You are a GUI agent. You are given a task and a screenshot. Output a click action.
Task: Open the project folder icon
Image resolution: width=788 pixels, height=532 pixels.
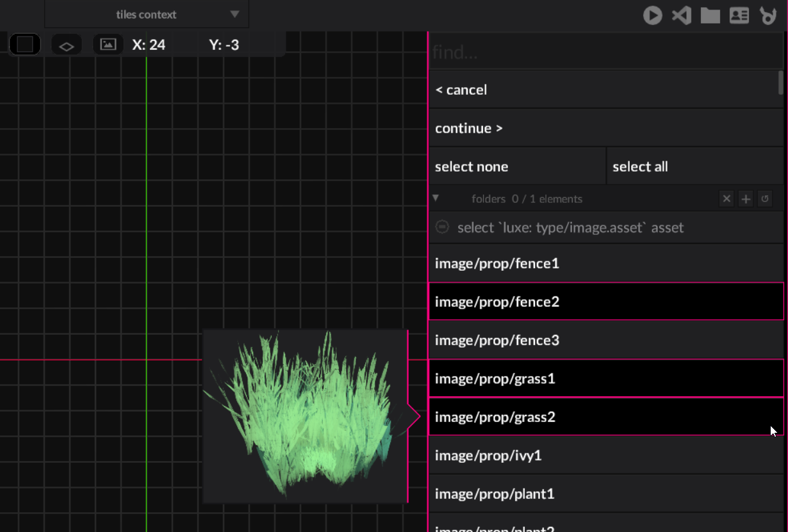pyautogui.click(x=710, y=15)
